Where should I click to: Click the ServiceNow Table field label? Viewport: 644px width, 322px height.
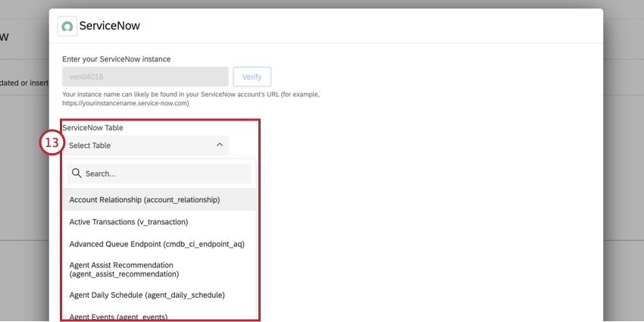click(x=93, y=128)
